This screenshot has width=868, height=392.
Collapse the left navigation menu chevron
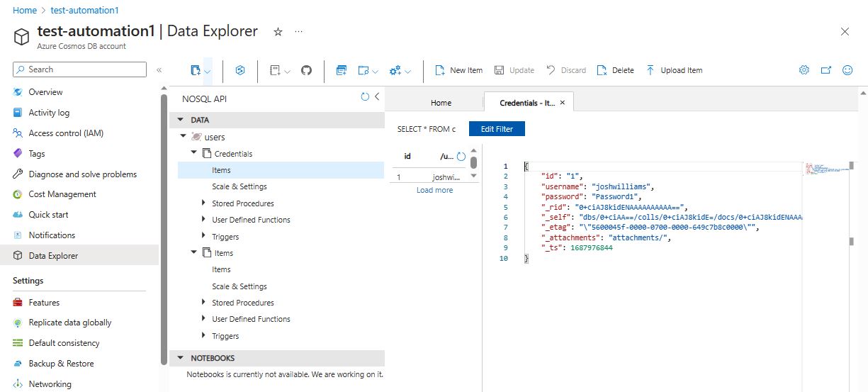[x=159, y=69]
